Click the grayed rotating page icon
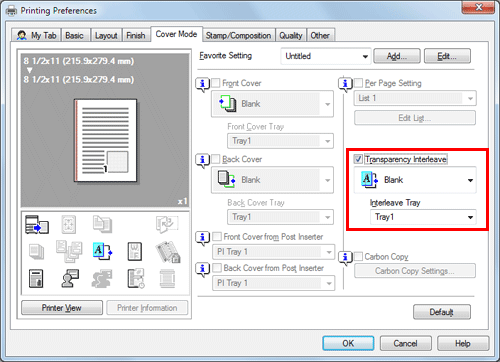500x362 pixels. click(x=167, y=224)
